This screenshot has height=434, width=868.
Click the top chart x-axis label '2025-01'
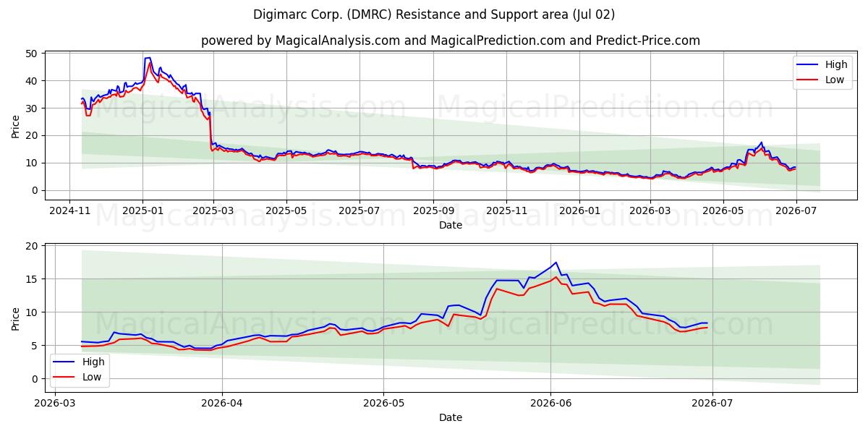tap(142, 210)
